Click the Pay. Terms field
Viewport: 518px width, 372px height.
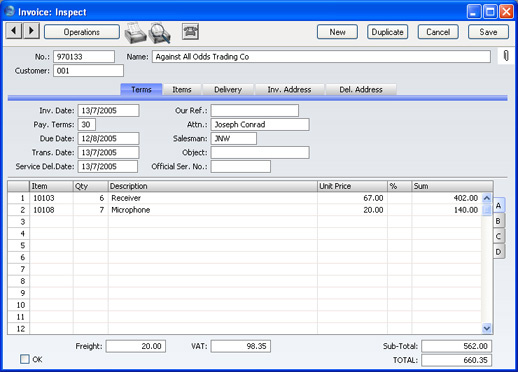point(87,125)
